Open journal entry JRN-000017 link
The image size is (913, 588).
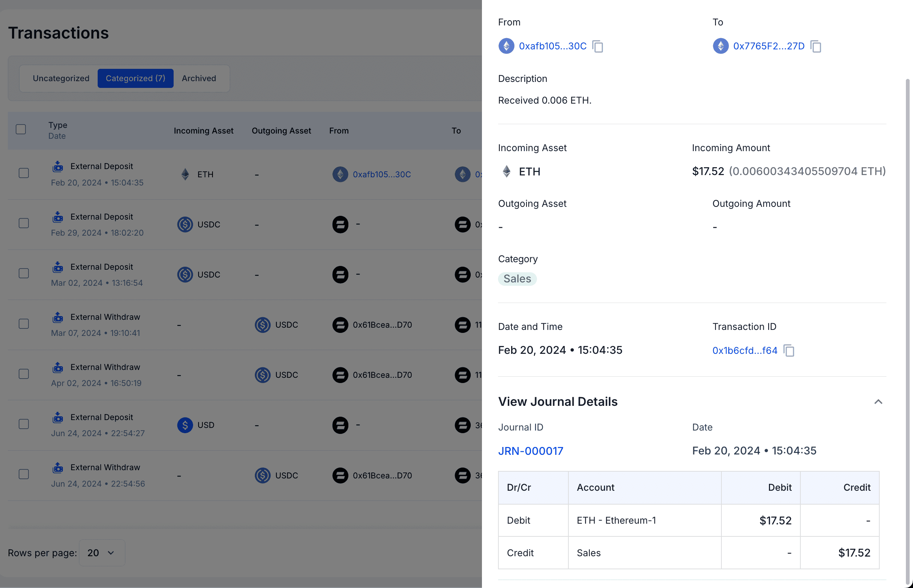point(530,451)
